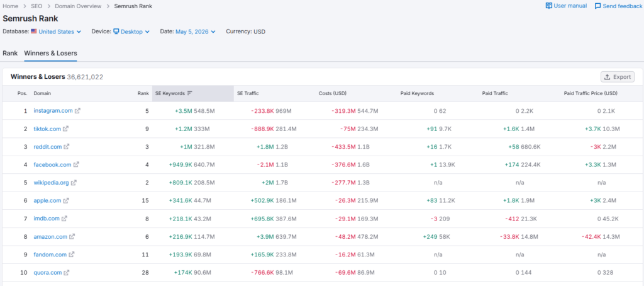Sort by Paid Keywords column header
This screenshot has width=644, height=286.
[418, 93]
